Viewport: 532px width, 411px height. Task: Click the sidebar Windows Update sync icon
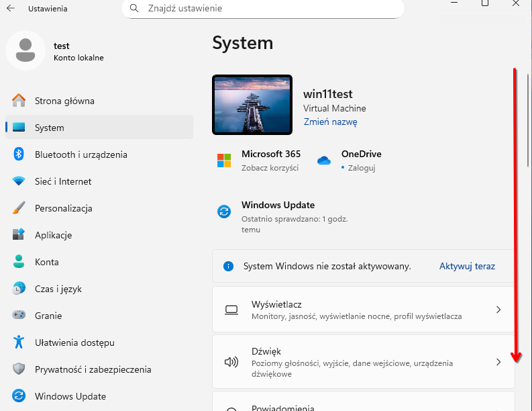(19, 396)
